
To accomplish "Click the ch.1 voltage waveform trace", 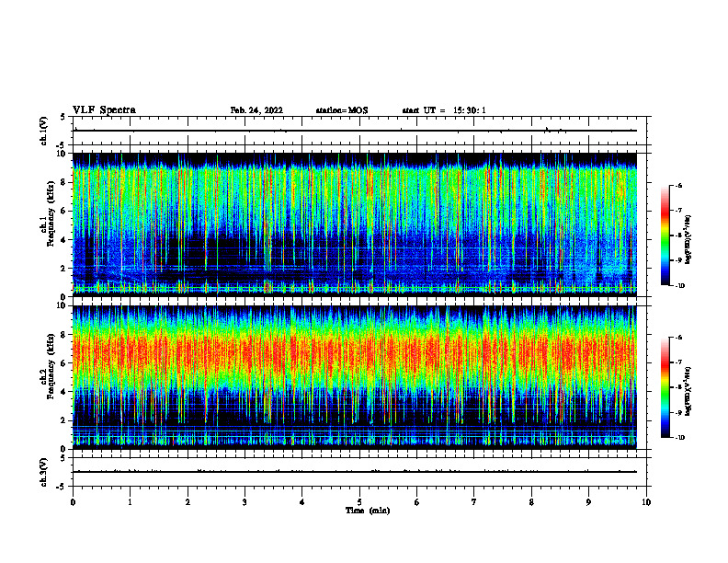I will coord(355,131).
